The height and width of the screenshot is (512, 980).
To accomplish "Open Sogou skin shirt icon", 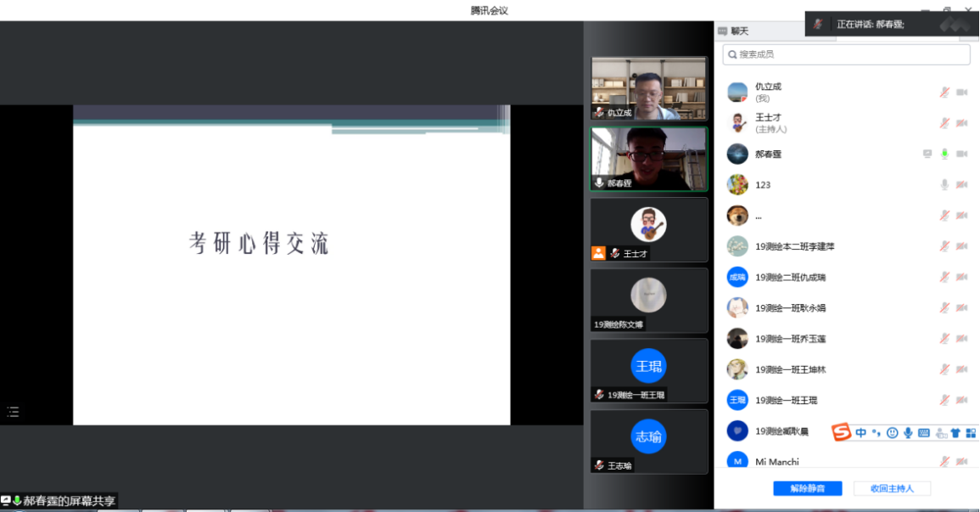I will pos(956,433).
